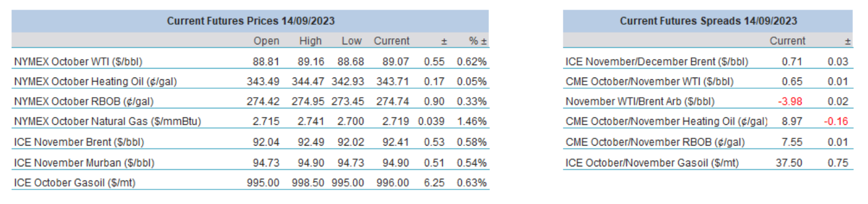Screen dimensions: 868x204
Task: Select the ICE November/December Brent spread label
Action: tap(657, 61)
